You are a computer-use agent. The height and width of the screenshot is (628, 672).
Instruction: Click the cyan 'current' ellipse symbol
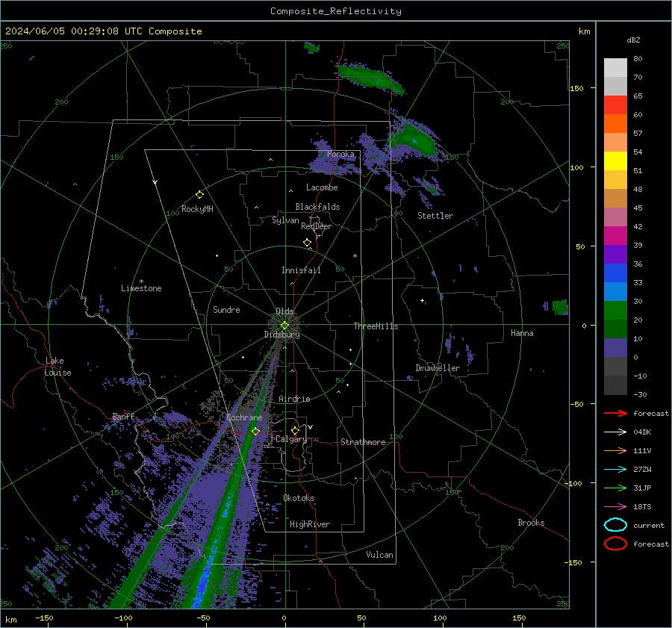tap(615, 525)
